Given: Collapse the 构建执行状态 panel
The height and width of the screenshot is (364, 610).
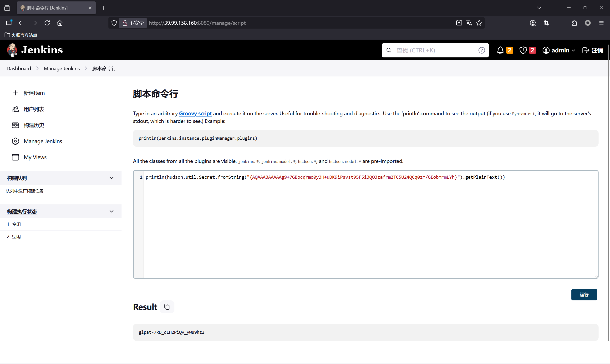Looking at the screenshot, I should 111,211.
